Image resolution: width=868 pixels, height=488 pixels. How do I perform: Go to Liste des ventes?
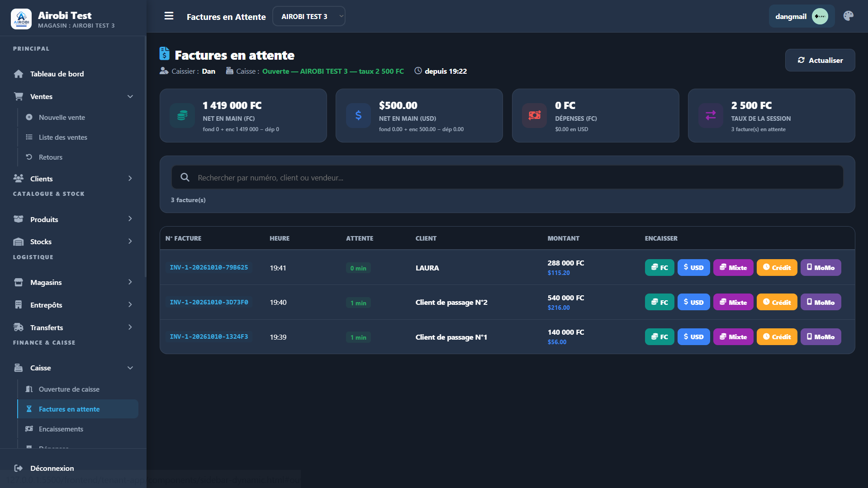pyautogui.click(x=78, y=137)
